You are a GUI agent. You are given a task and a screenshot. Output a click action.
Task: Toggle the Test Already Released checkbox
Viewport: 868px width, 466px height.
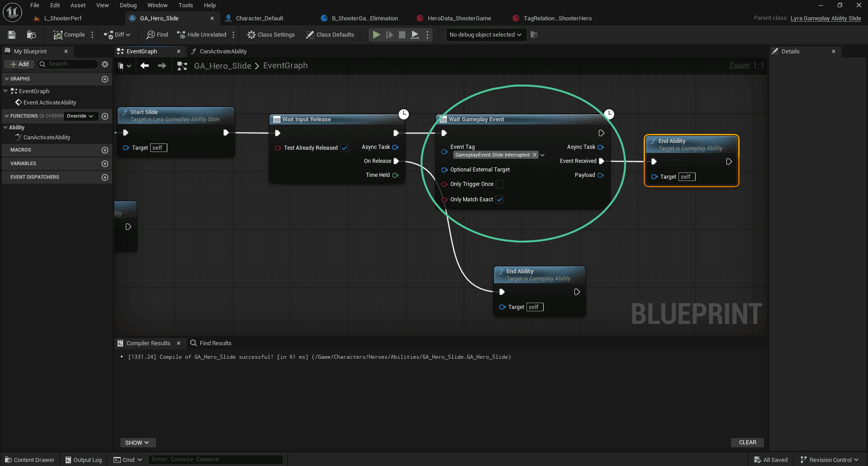pyautogui.click(x=345, y=148)
